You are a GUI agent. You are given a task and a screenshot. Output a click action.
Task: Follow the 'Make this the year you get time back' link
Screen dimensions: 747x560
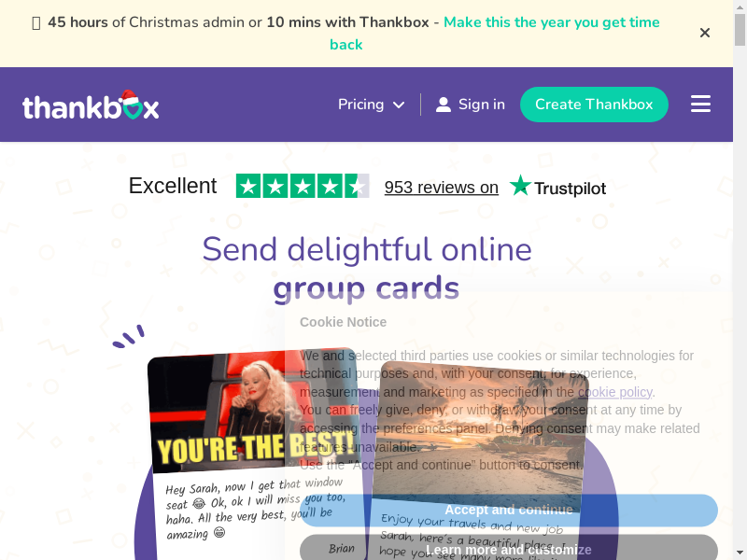coord(495,34)
